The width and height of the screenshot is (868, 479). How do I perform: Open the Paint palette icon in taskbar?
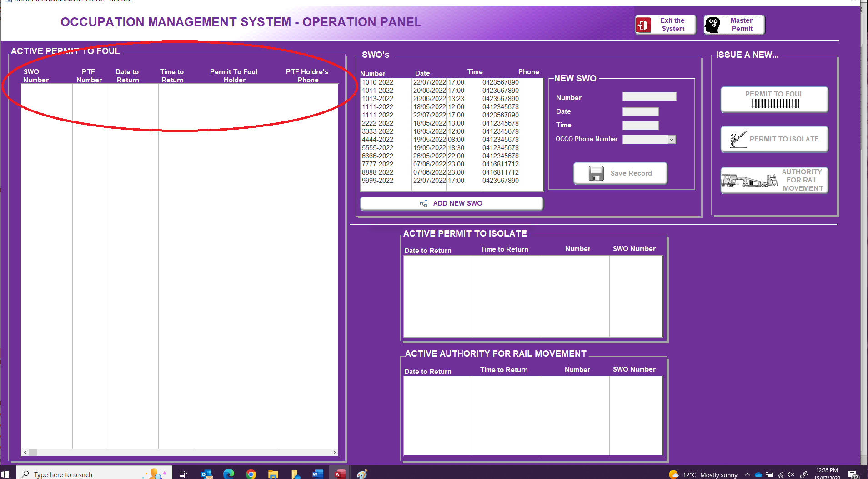point(362,474)
